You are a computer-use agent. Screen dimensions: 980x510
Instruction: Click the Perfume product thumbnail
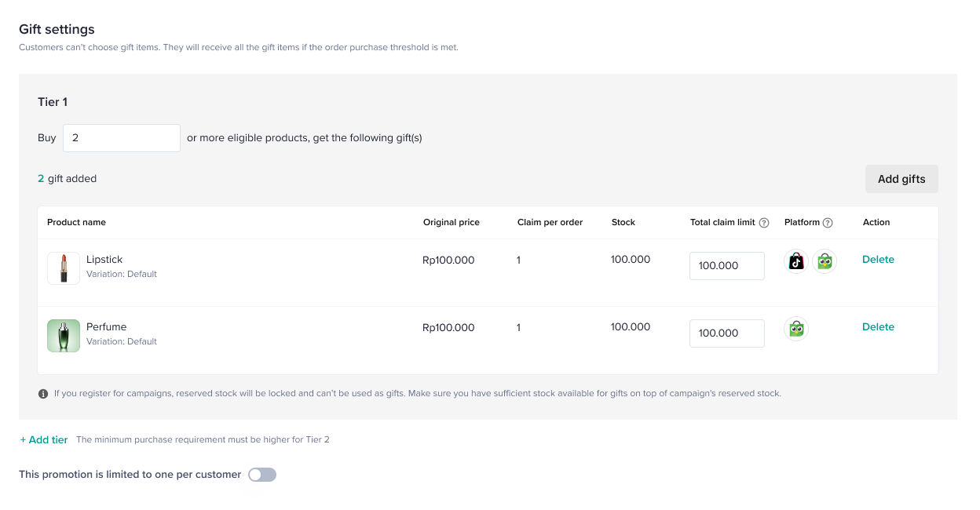(x=64, y=336)
